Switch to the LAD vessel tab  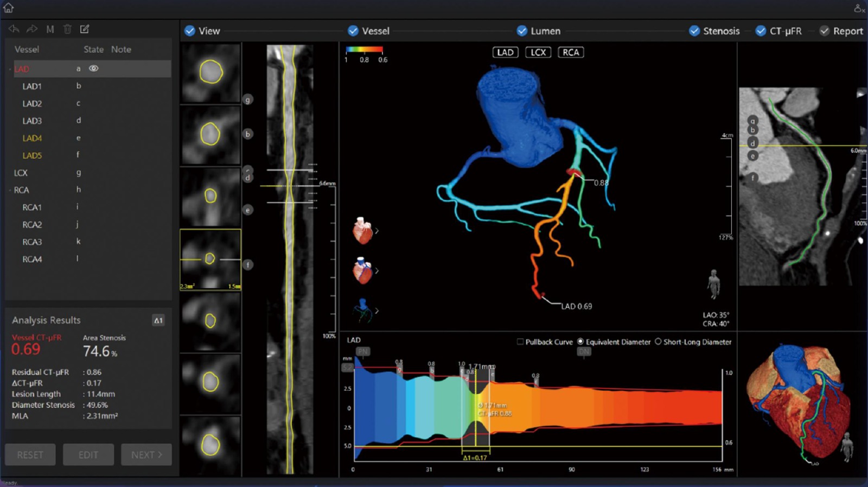point(505,52)
